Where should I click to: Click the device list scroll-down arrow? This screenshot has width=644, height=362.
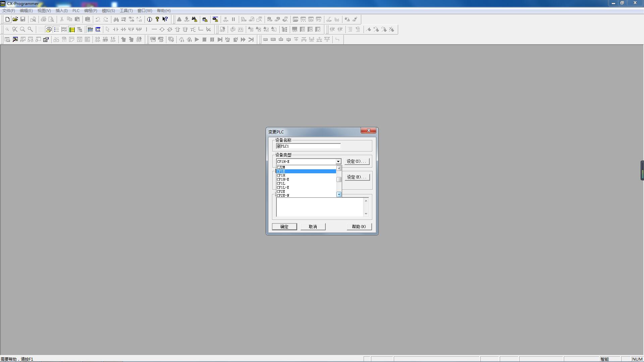point(339,194)
